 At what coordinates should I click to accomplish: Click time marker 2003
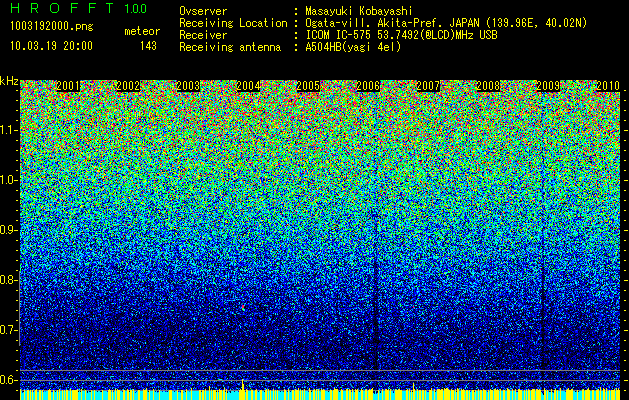point(188,86)
